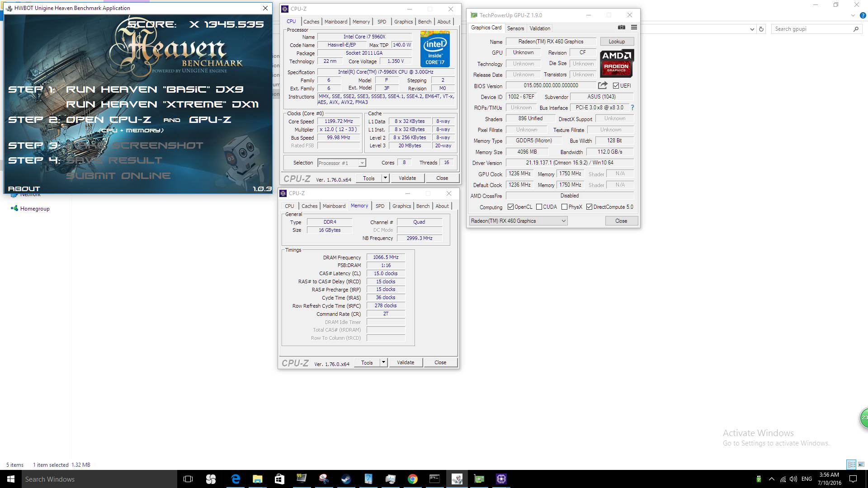This screenshot has height=488, width=868.
Task: Click the clock and date in taskbar
Action: pyautogui.click(x=829, y=479)
